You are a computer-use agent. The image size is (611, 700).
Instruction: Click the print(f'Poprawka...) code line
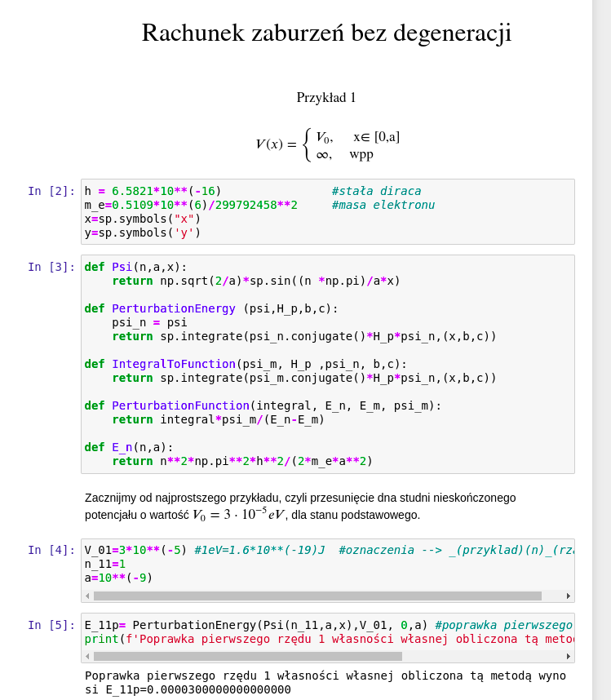[x=329, y=639]
